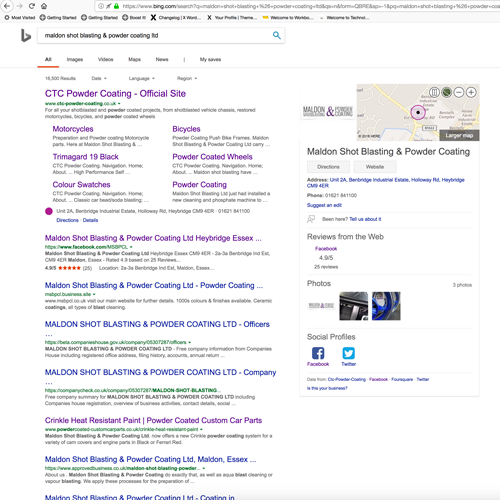Viewport: 500px width, 500px height.
Task: Go back with the browser back arrow
Action: point(7,6)
